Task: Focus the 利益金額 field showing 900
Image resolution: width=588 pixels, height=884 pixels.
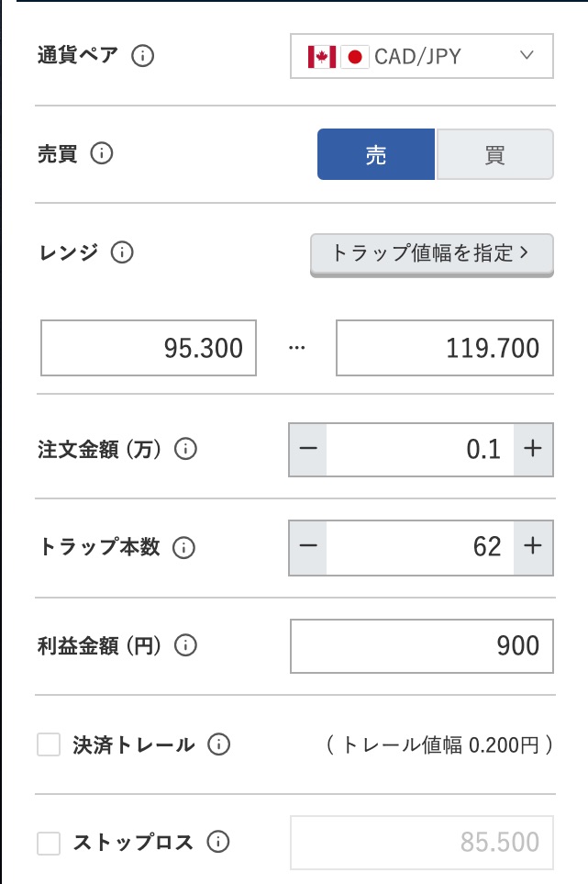Action: tap(422, 646)
